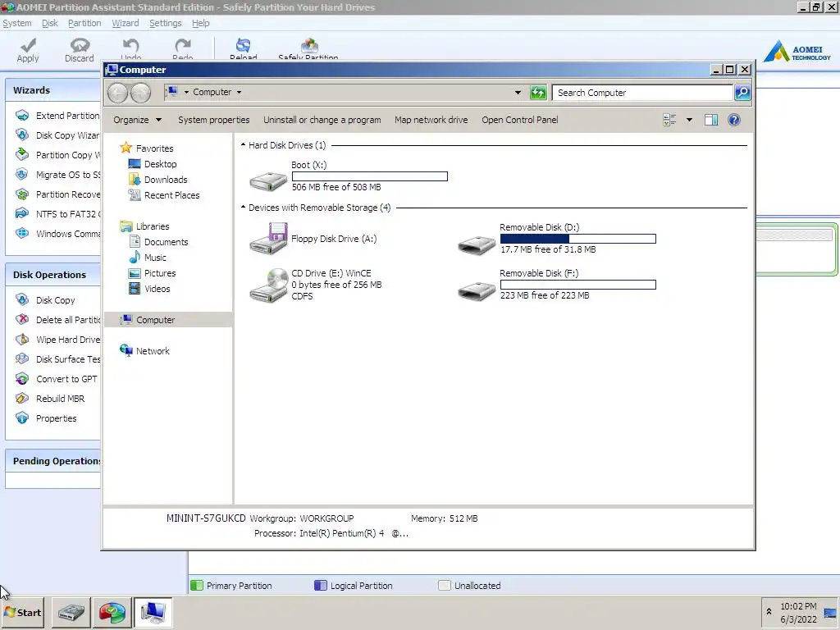Viewport: 840px width, 630px height.
Task: Open the Extend Partition wizard
Action: coord(57,115)
